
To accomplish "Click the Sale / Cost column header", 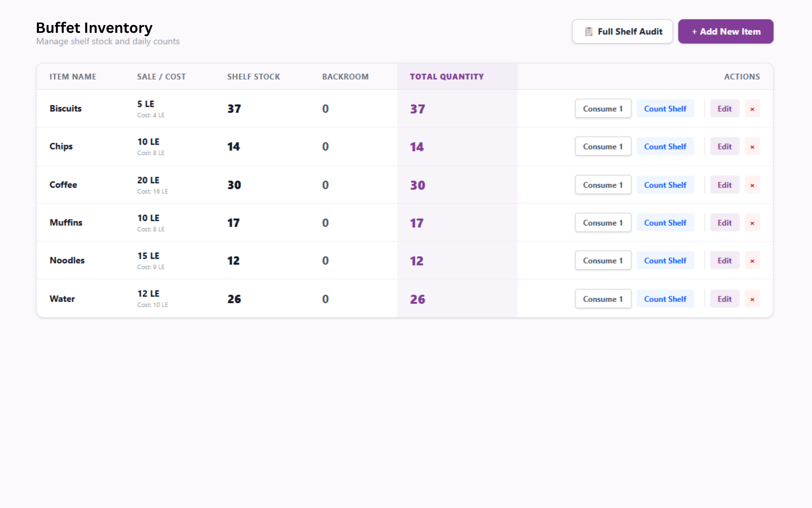I will tap(161, 77).
